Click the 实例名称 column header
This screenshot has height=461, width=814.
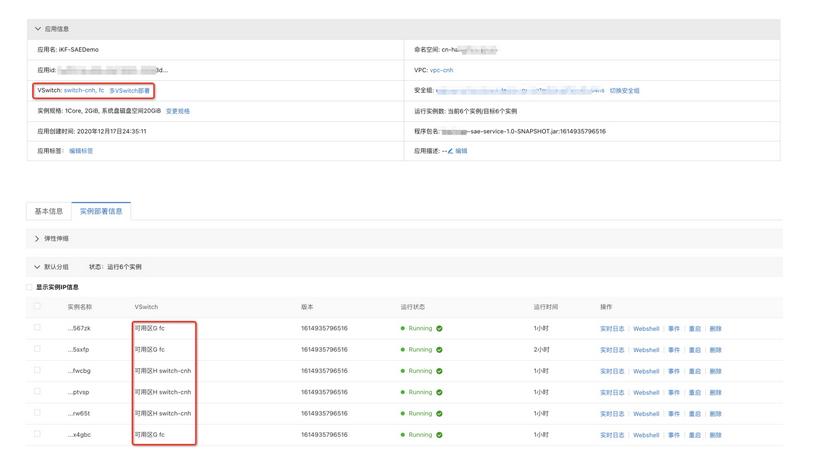click(x=79, y=307)
